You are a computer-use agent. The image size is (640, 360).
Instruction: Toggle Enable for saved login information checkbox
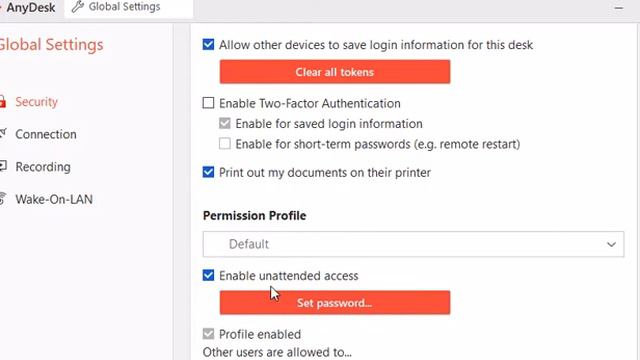pyautogui.click(x=224, y=123)
